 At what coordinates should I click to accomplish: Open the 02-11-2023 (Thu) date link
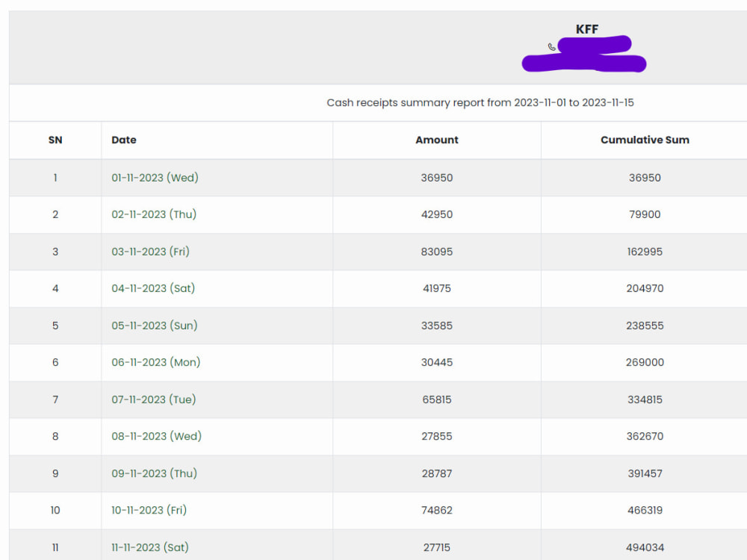tap(154, 214)
